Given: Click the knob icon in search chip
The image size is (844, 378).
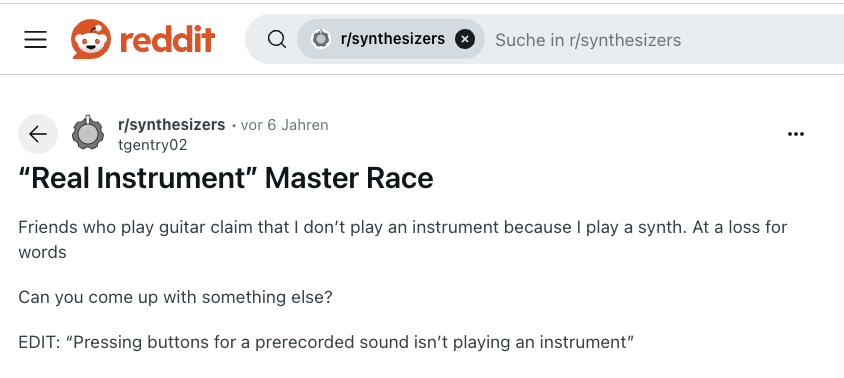Looking at the screenshot, I should click(x=321, y=39).
